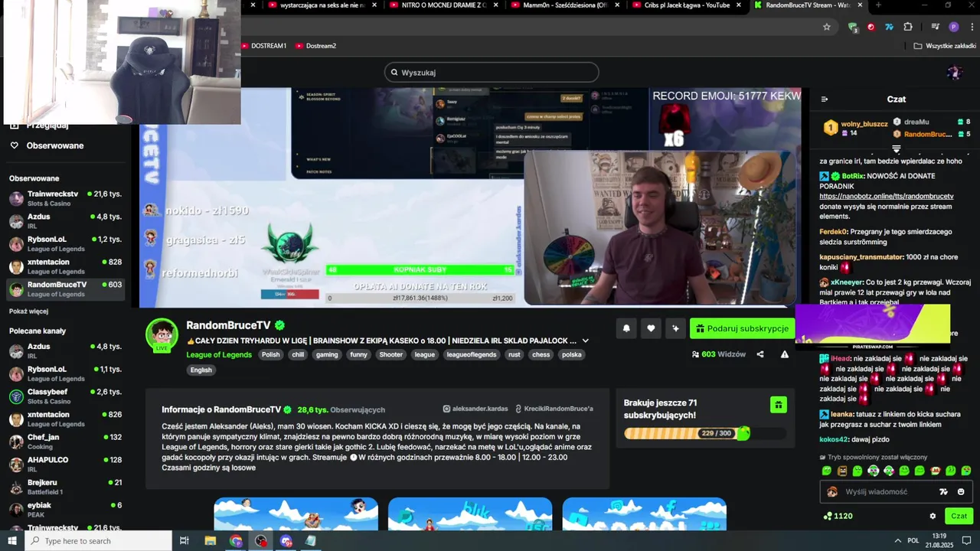
Task: Open the Obserwowane sidebar menu item
Action: click(55, 145)
